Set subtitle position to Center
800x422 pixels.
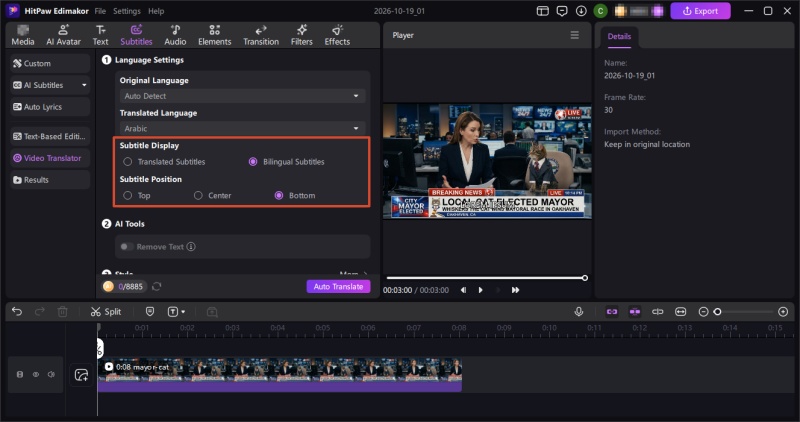198,195
